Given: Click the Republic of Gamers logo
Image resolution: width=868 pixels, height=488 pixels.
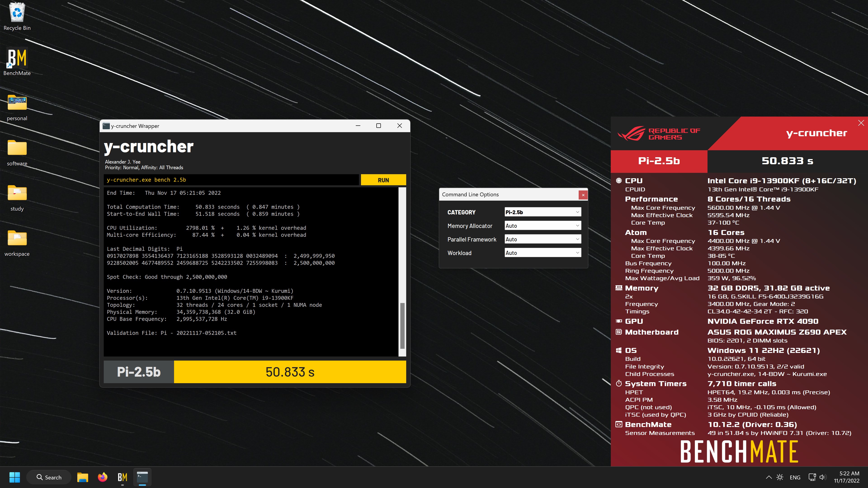Looking at the screenshot, I should pos(659,134).
